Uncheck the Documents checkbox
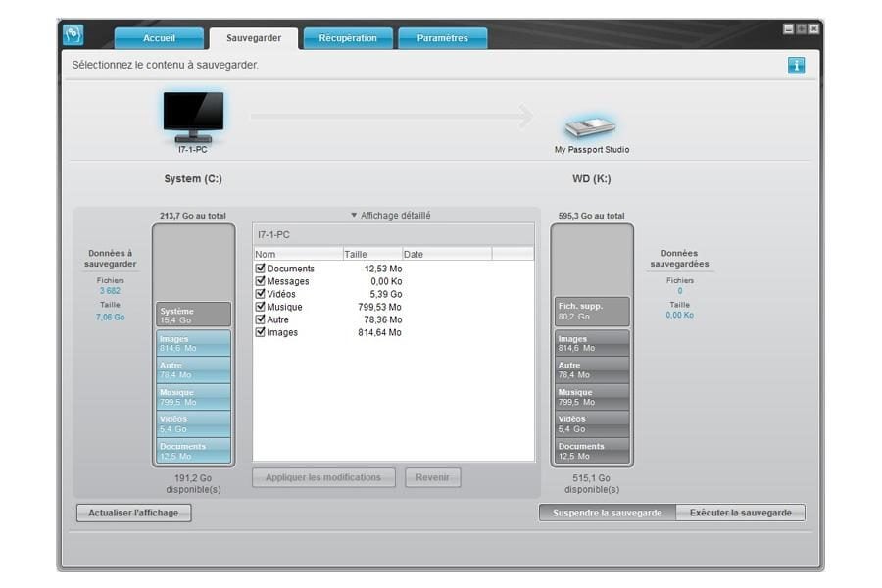 tap(261, 269)
